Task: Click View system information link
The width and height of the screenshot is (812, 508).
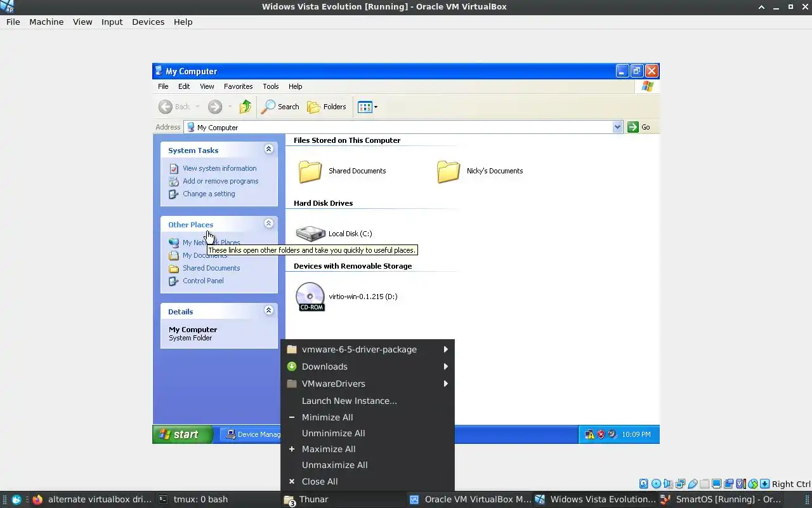Action: (219, 168)
